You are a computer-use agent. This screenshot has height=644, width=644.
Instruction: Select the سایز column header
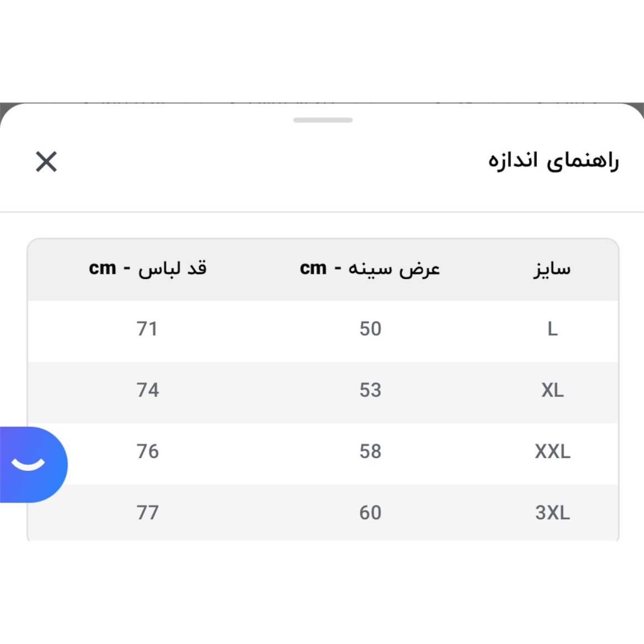click(x=552, y=269)
